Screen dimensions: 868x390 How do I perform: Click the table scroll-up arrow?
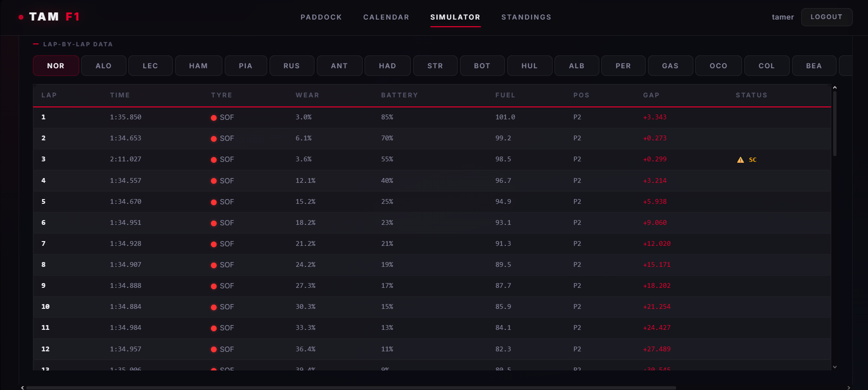835,88
